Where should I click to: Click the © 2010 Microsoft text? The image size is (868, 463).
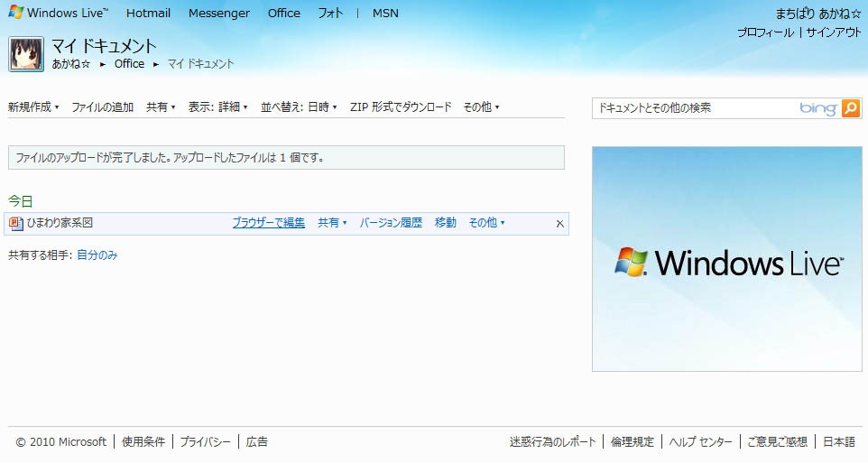[60, 441]
